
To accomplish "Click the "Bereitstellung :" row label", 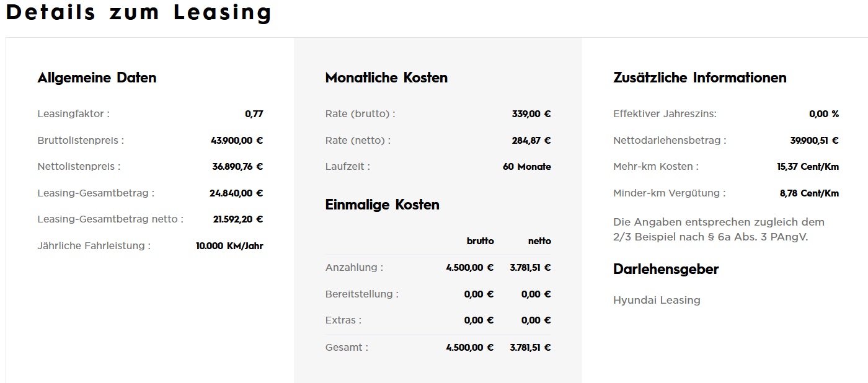I will [x=361, y=294].
